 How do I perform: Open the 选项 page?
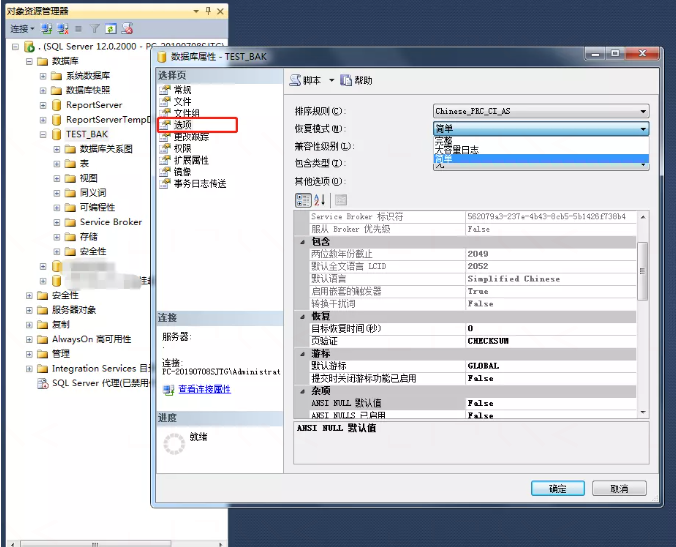[182, 125]
